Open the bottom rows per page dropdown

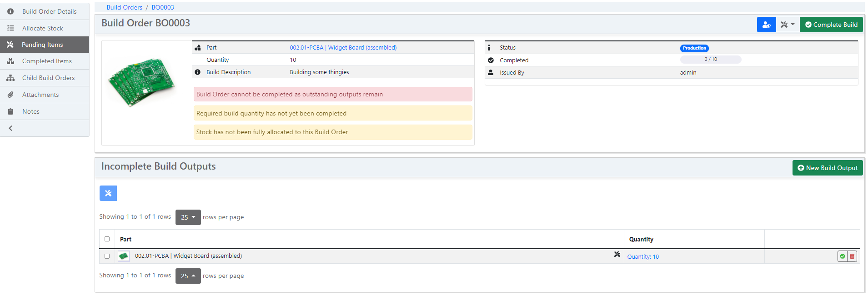coord(188,276)
